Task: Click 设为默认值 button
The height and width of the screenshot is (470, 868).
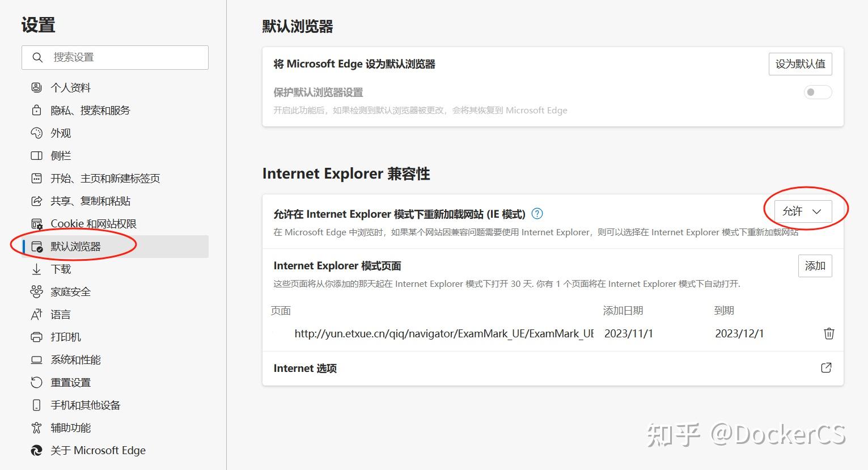Action: click(799, 63)
